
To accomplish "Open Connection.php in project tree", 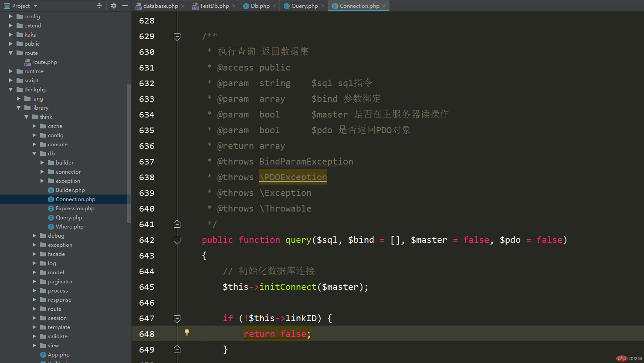I will point(75,199).
